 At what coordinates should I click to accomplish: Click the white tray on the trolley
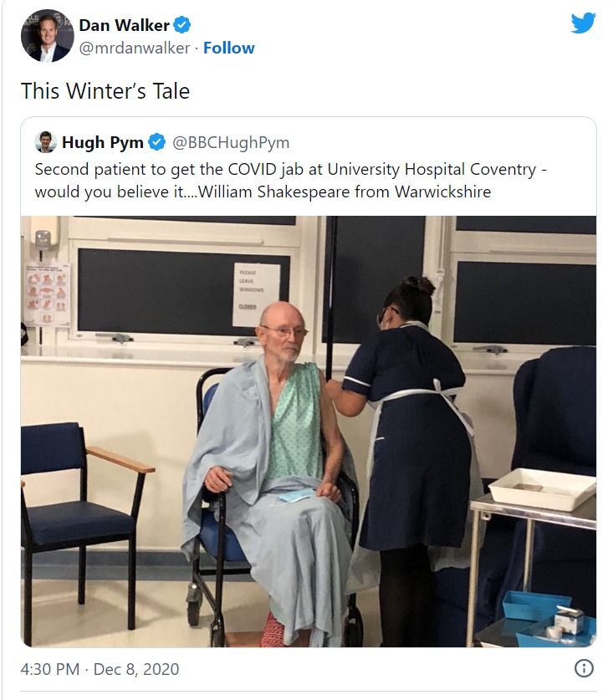pyautogui.click(x=542, y=489)
